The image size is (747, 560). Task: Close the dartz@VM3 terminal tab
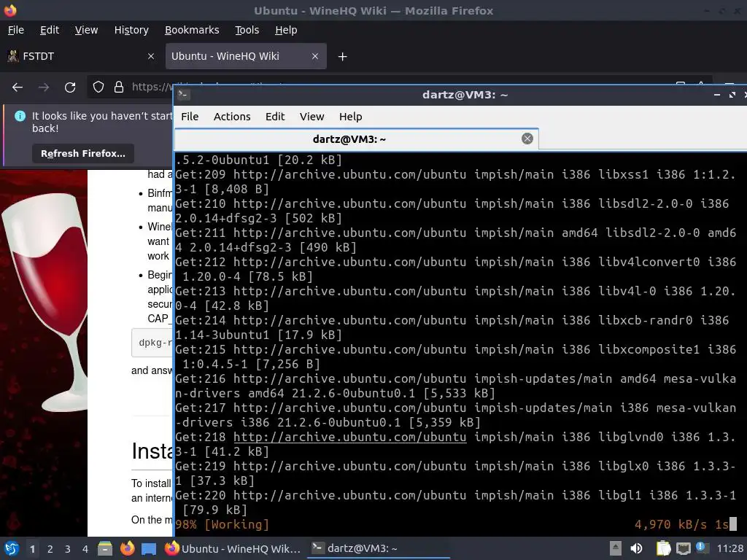(x=527, y=139)
